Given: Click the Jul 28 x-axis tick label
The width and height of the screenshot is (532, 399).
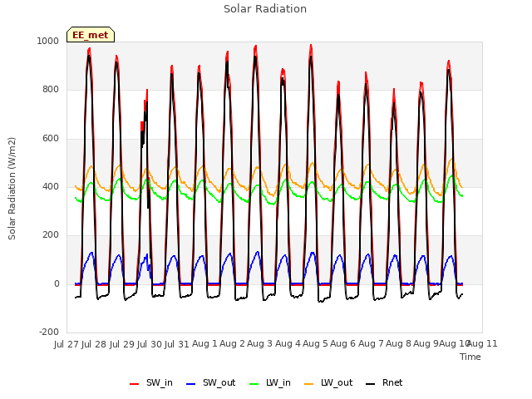Looking at the screenshot, I should point(94,344).
